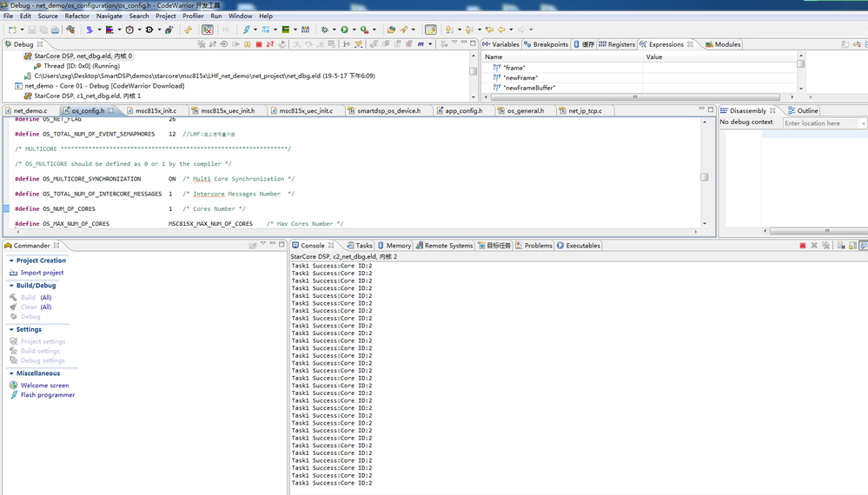The image size is (868, 495).
Task: Switch to the Memory tab
Action: point(394,246)
